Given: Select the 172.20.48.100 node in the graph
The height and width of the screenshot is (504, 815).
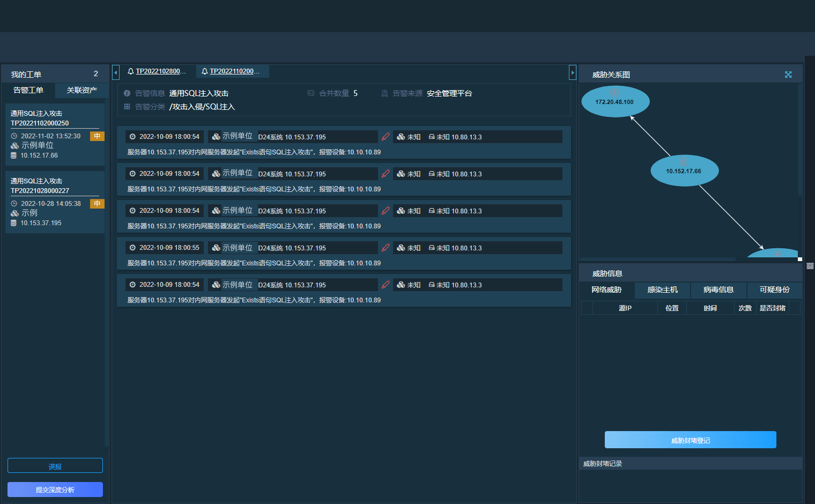Looking at the screenshot, I should (x=615, y=101).
